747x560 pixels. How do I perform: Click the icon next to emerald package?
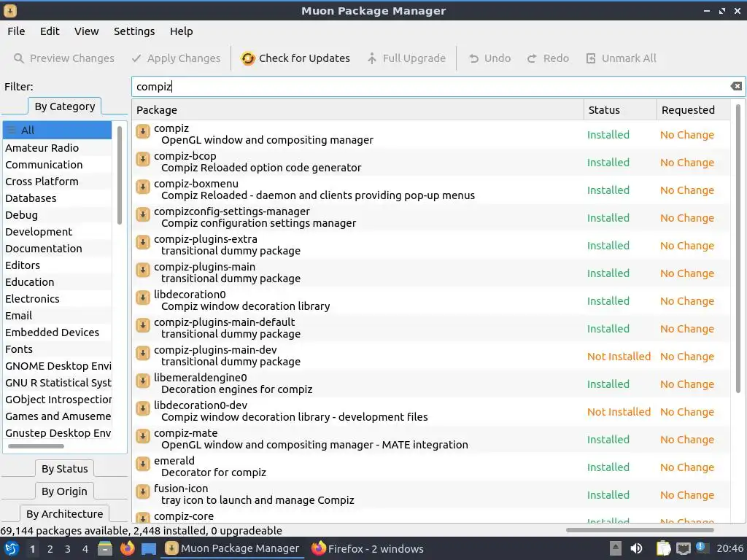[x=143, y=464]
